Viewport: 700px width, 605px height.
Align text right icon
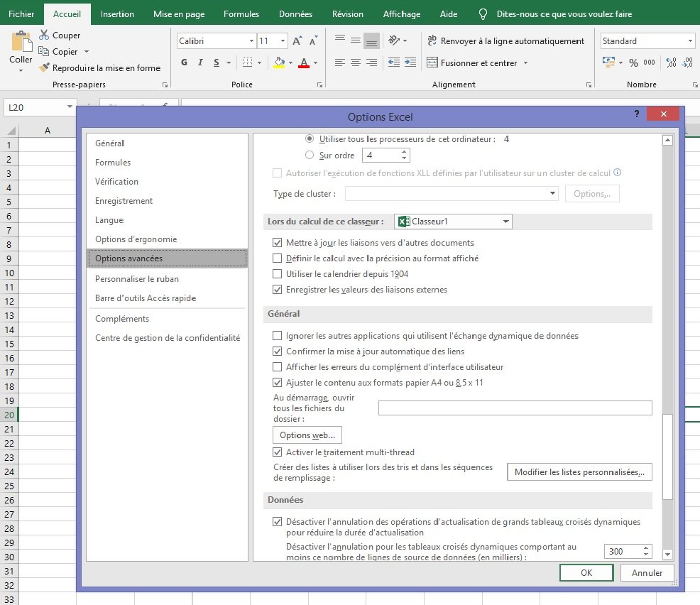(371, 62)
